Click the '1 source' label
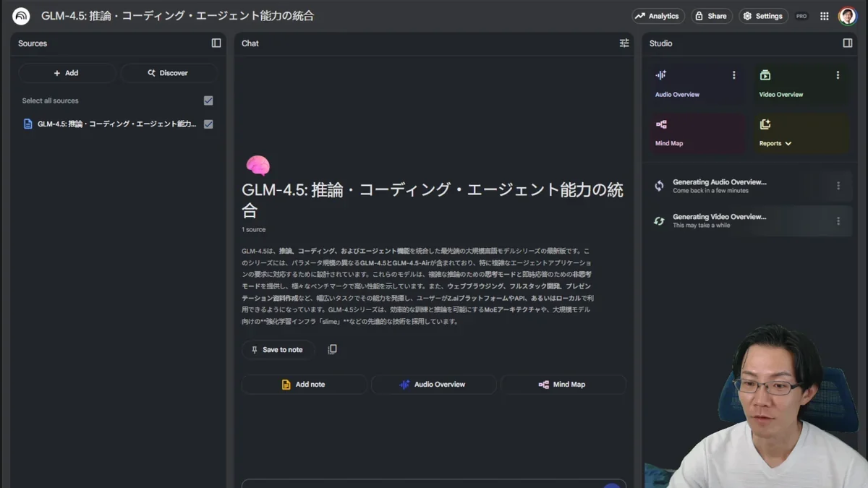Viewport: 868px width, 488px height. 254,230
